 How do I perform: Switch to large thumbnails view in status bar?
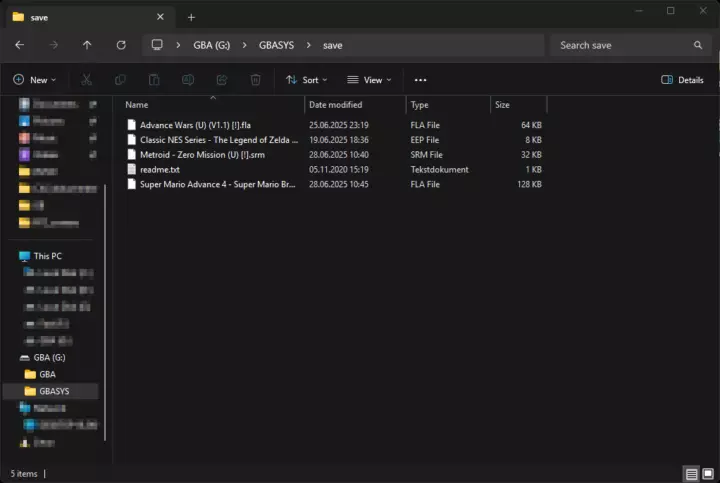pyautogui.click(x=708, y=473)
